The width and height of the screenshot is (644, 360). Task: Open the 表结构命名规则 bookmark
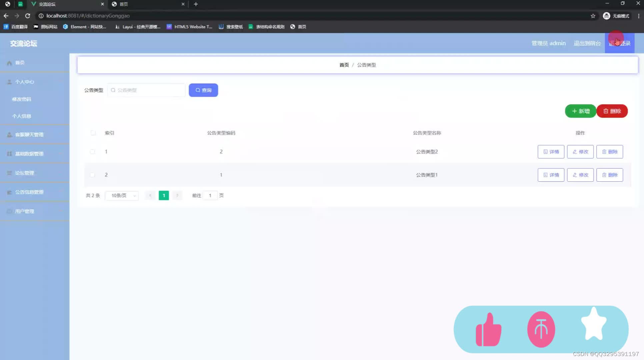click(266, 27)
